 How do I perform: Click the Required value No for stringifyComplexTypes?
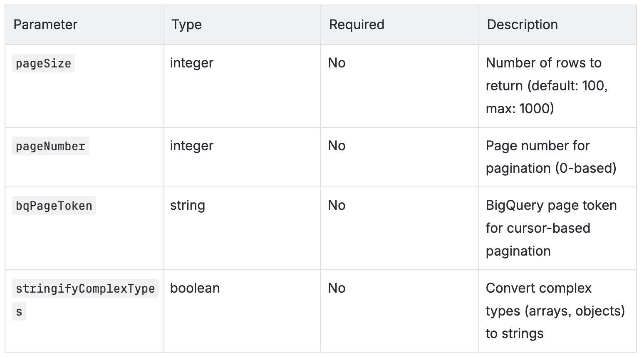click(337, 288)
